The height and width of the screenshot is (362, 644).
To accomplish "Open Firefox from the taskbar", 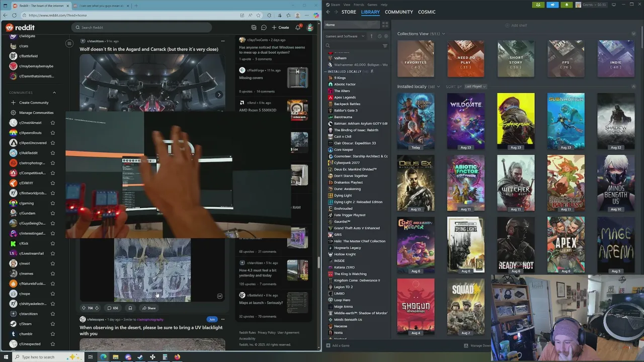I will click(x=177, y=357).
